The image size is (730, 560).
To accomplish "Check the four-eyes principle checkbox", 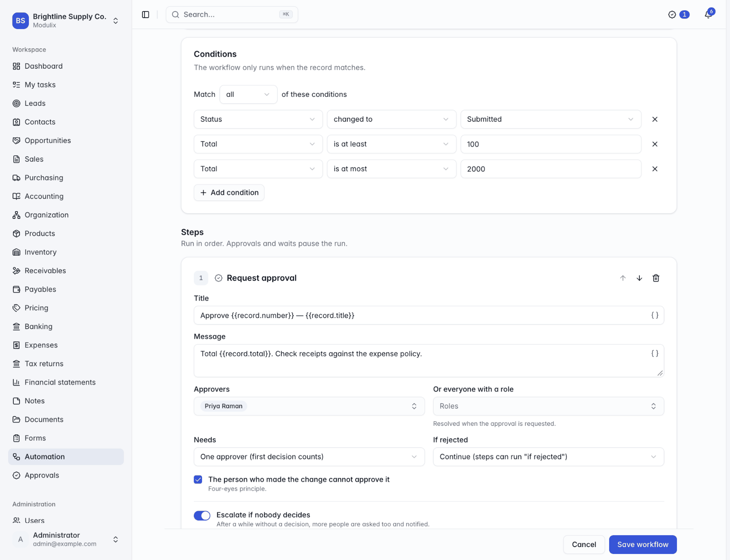I will 198,479.
